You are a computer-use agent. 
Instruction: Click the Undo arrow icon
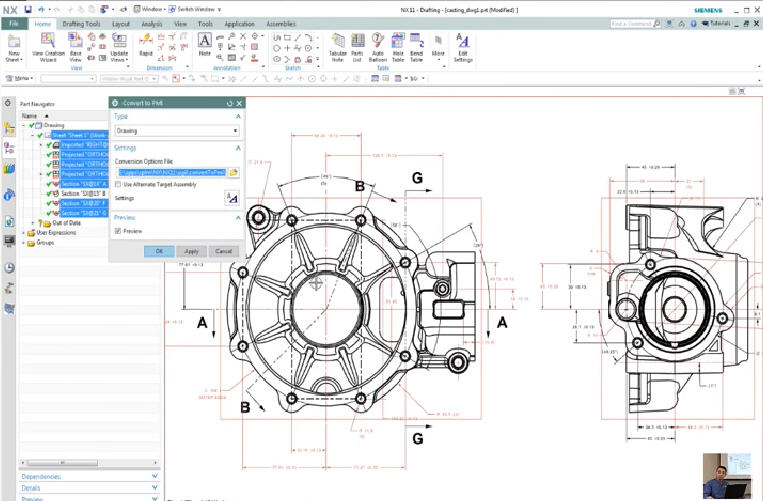[41, 9]
